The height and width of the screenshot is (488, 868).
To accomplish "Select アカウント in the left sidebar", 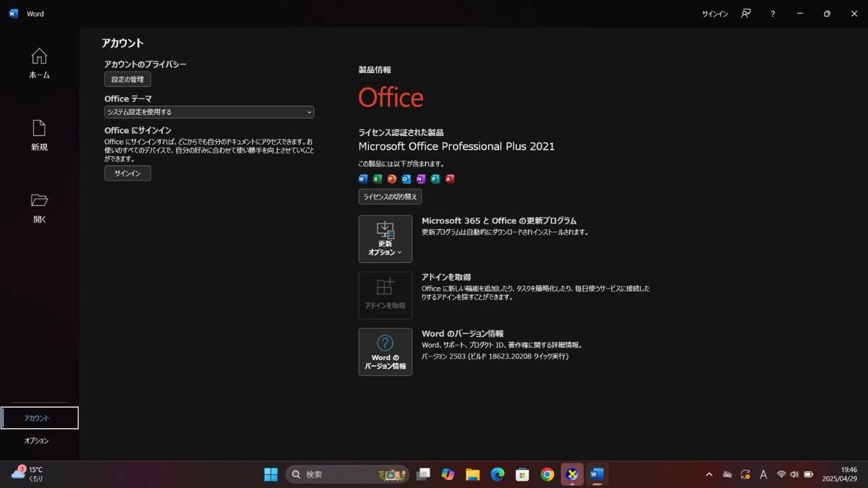I will (40, 418).
